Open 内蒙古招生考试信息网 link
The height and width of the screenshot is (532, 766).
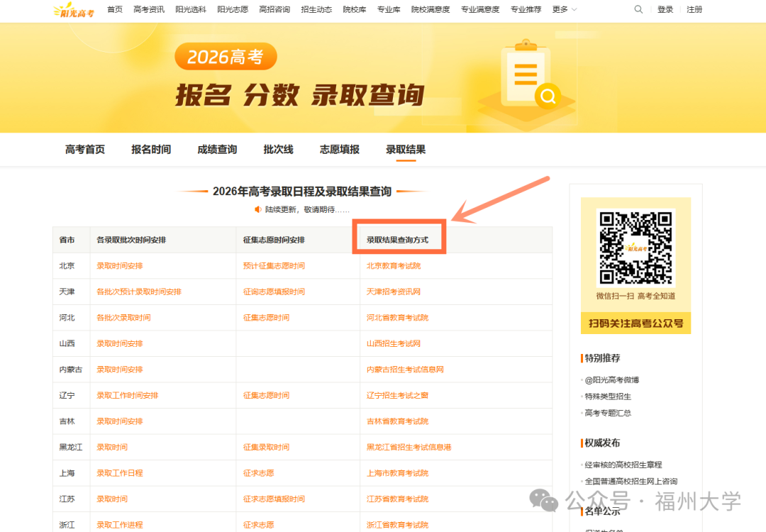click(405, 370)
